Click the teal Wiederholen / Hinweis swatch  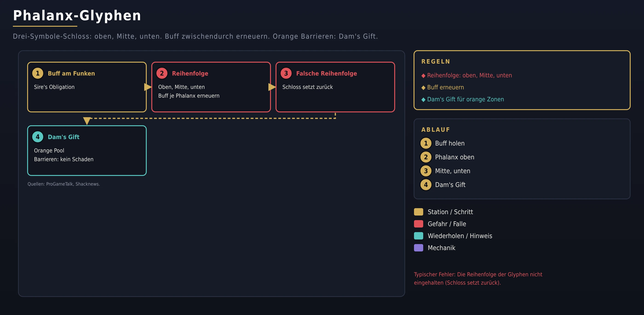[419, 236]
